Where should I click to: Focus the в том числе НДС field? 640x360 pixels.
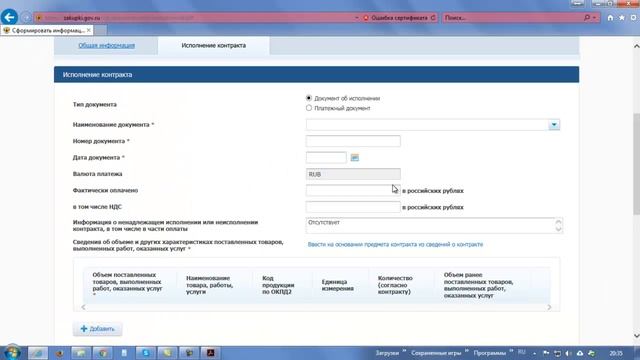[353, 207]
